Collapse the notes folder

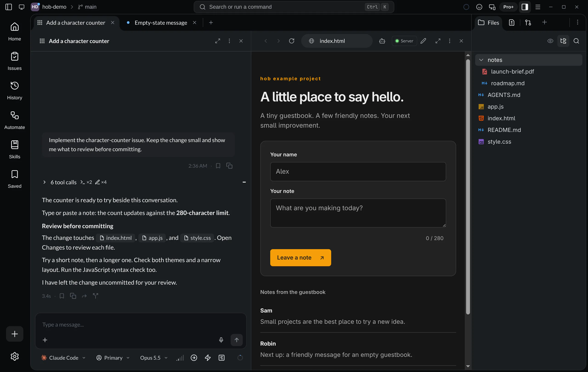[x=529, y=60]
